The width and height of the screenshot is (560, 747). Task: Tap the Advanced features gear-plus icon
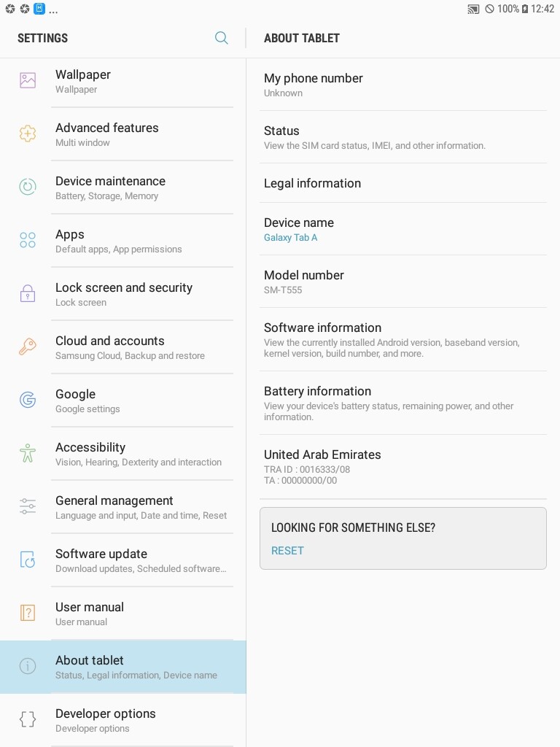[x=28, y=133]
